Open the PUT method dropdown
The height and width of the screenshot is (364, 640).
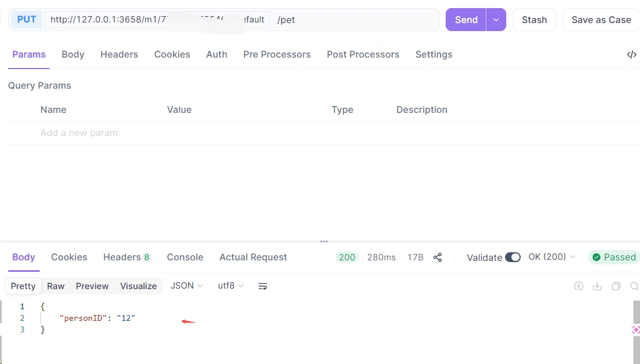[x=27, y=20]
